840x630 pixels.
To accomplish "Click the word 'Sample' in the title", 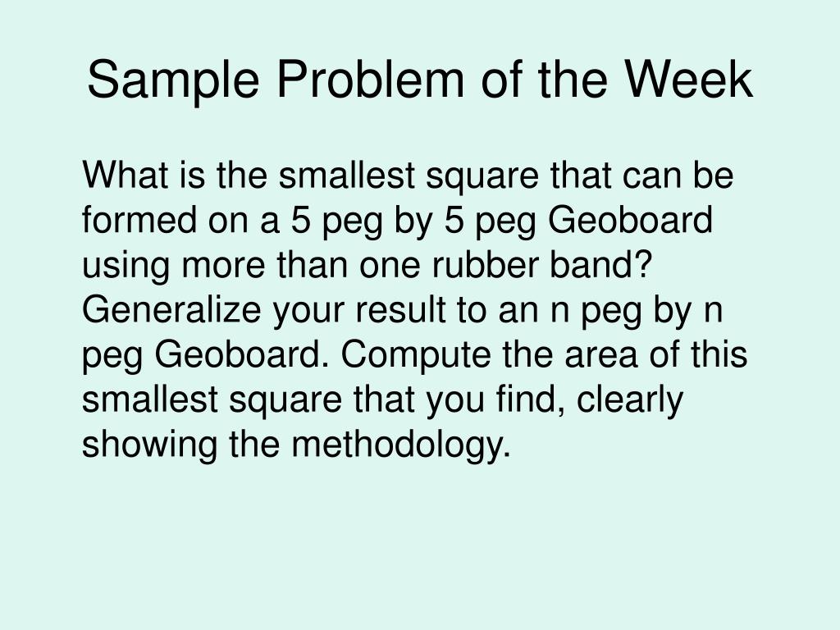I will 173,80.
